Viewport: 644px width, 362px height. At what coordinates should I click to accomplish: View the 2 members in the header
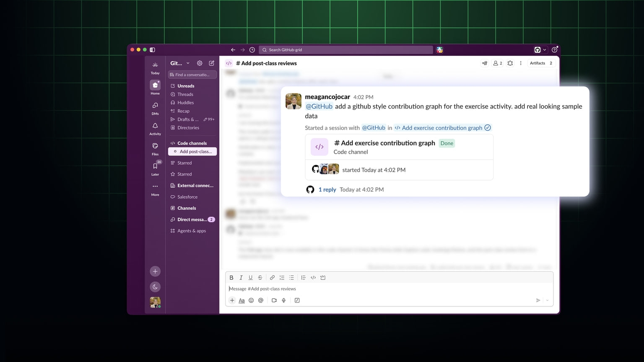pos(498,63)
